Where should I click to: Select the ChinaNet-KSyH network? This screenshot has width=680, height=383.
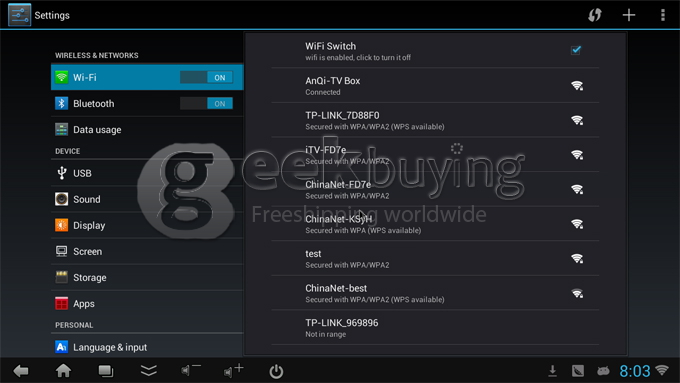(x=435, y=224)
